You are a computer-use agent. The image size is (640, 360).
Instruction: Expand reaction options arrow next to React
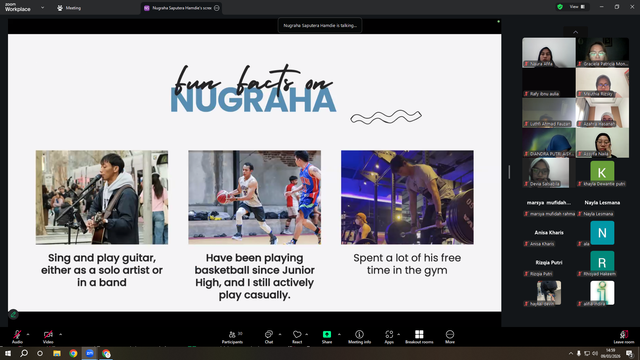pos(307,334)
